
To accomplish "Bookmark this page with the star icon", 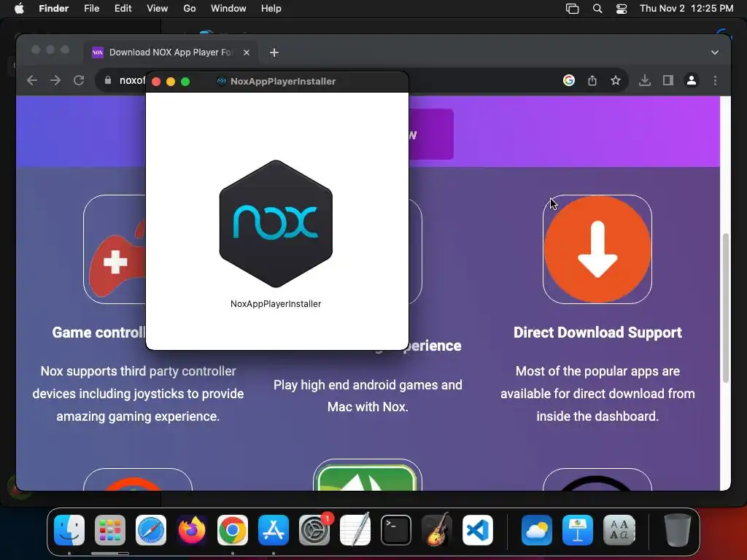I will click(x=616, y=80).
